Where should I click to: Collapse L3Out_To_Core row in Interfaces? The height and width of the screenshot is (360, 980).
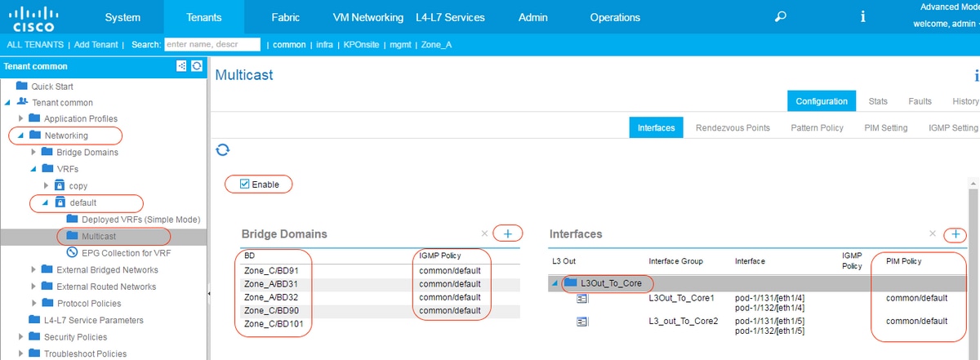557,283
